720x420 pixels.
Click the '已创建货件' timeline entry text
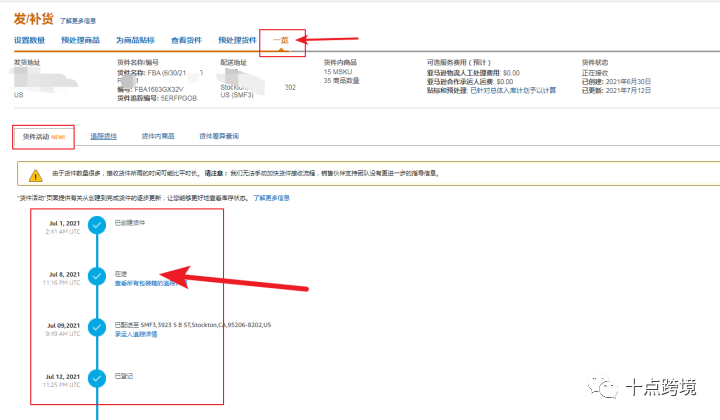(130, 223)
